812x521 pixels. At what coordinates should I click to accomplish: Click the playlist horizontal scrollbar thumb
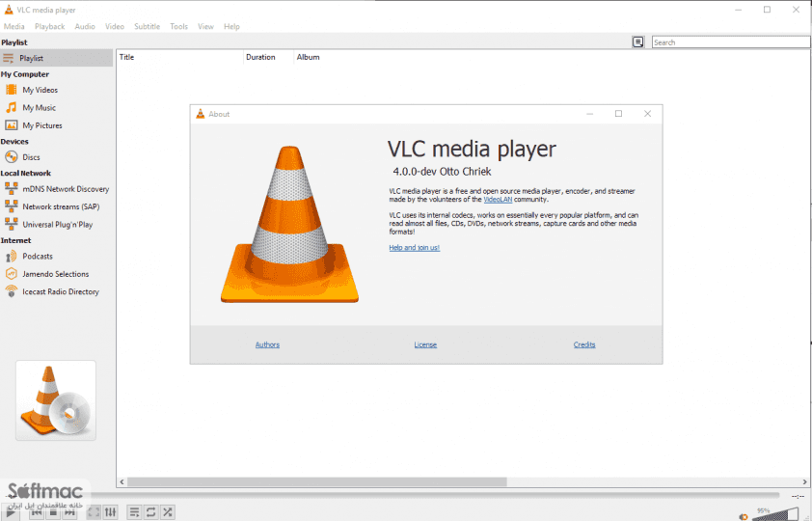(x=317, y=481)
